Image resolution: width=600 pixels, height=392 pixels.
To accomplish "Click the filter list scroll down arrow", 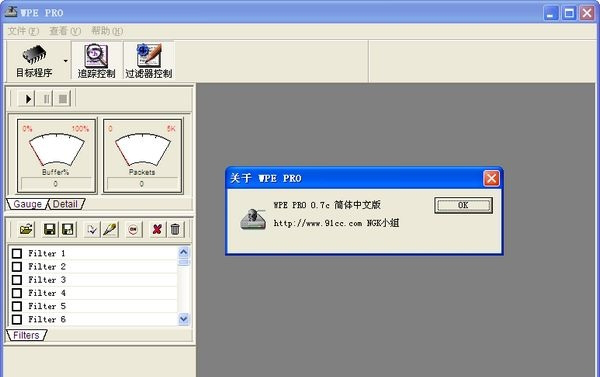I will click(x=184, y=319).
